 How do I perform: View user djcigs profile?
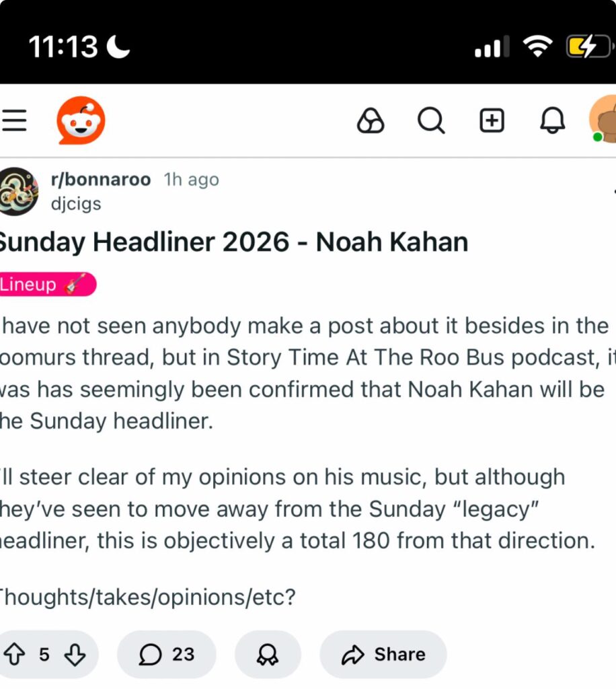point(76,203)
